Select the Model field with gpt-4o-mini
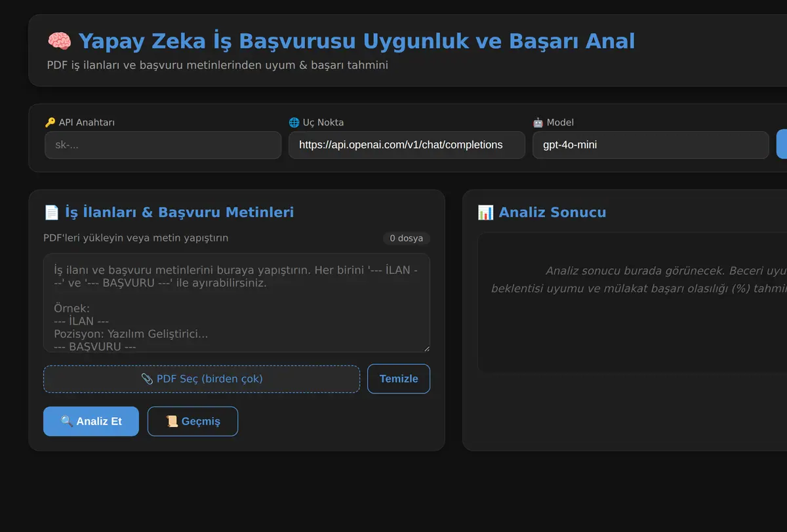 click(651, 145)
